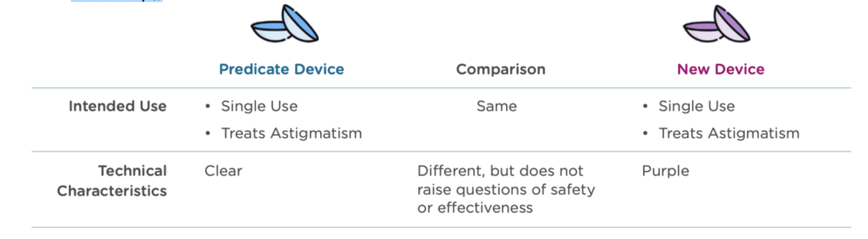Click the bullet before new device Treats Astigmatism
Image resolution: width=868 pixels, height=239 pixels.
click(645, 133)
